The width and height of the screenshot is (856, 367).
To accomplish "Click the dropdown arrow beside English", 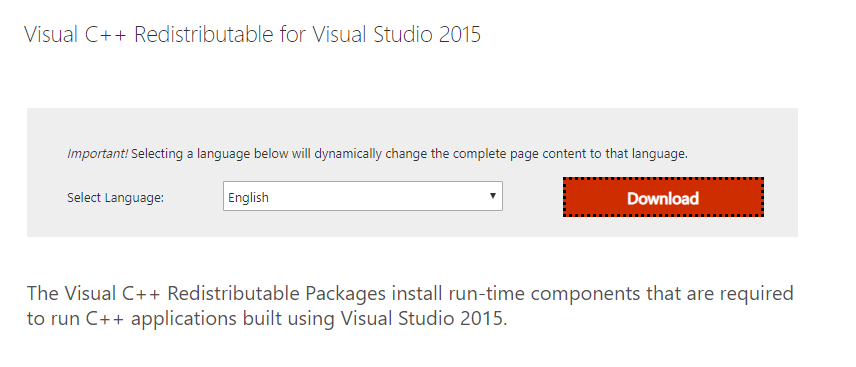I will (492, 196).
